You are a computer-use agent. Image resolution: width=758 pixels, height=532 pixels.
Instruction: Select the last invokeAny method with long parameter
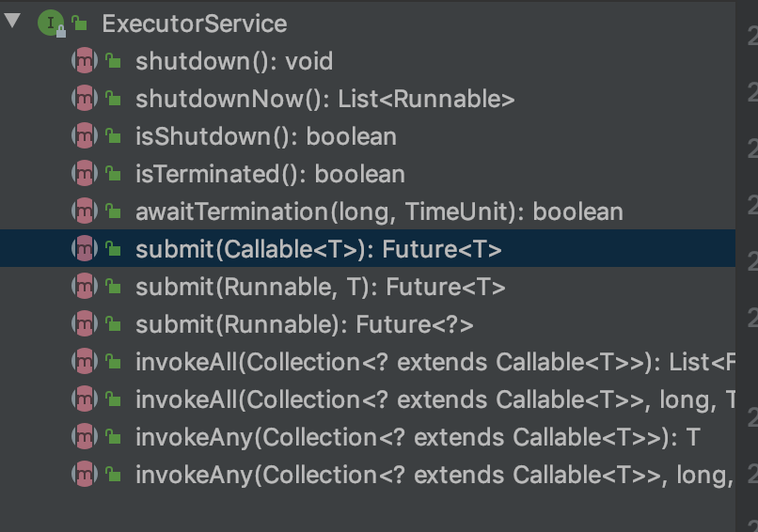(433, 476)
